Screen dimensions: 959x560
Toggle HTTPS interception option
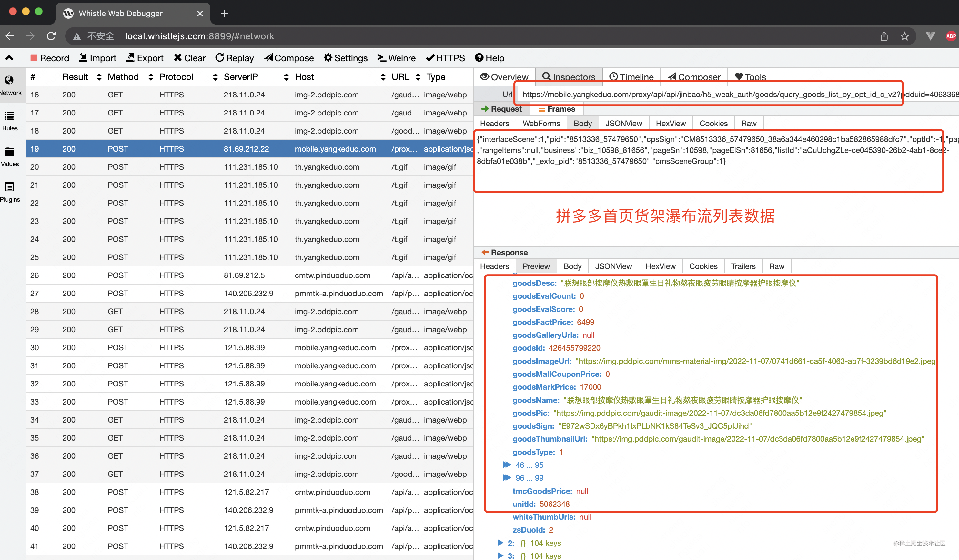pyautogui.click(x=445, y=58)
